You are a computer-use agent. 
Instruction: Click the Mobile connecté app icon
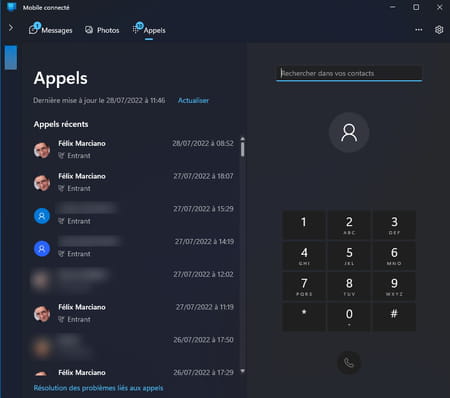(12, 7)
